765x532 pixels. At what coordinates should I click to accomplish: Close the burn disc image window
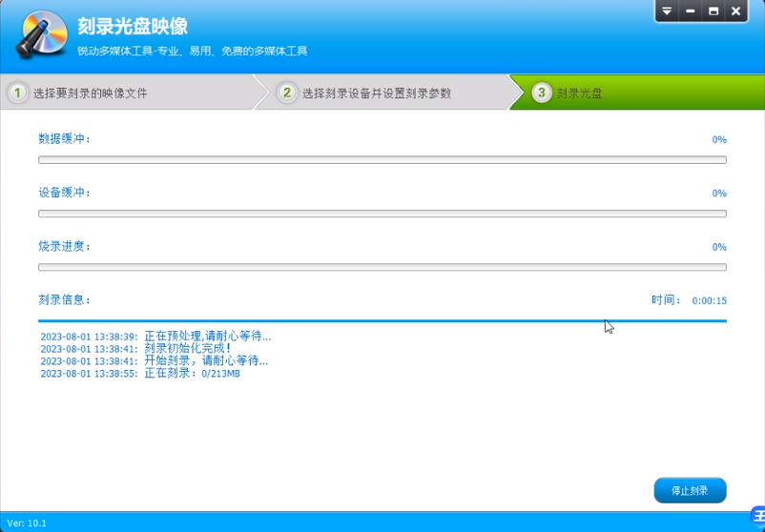(735, 11)
